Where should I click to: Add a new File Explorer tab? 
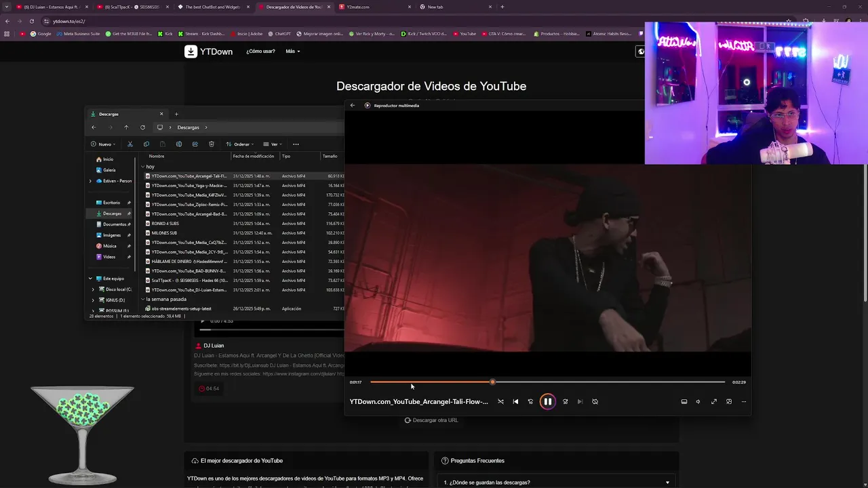pos(176,114)
